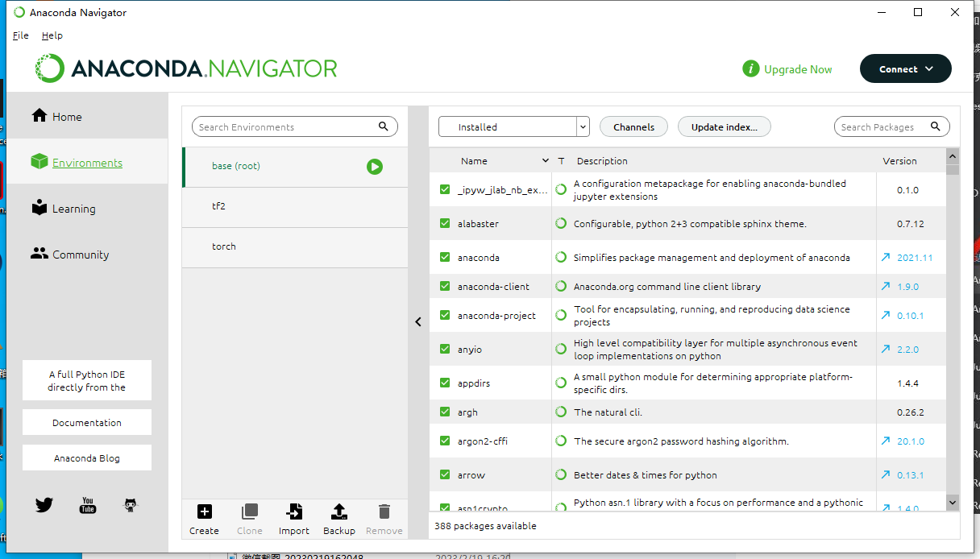Click the package list scrollbar up arrow
Image resolution: width=980 pixels, height=559 pixels.
click(953, 156)
